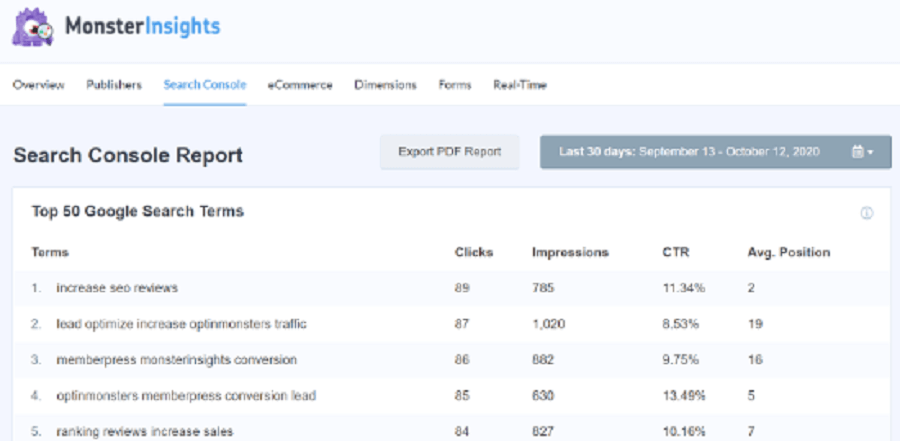Click the MonsterInsights wordmark text
The width and height of the screenshot is (900, 441).
[142, 26]
